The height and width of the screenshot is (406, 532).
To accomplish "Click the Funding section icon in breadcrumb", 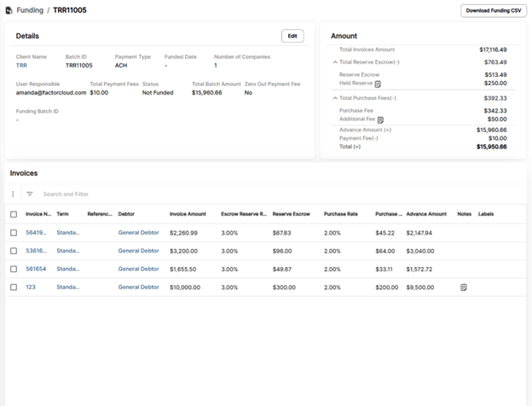I will coord(9,10).
